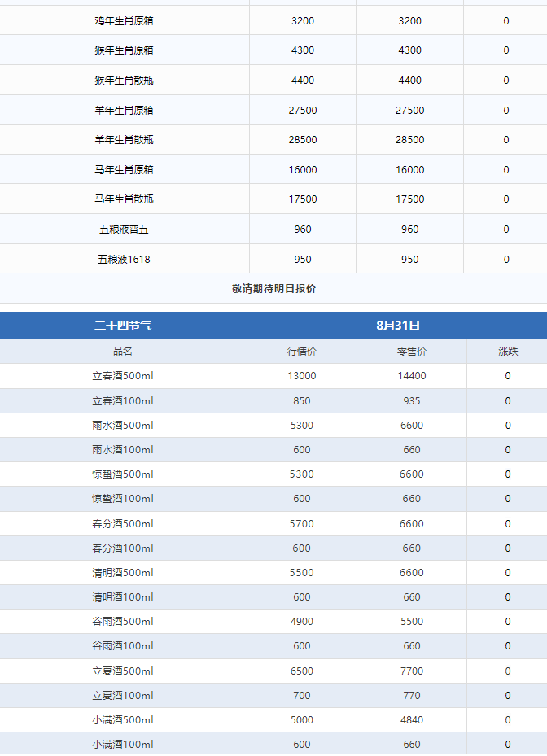Image resolution: width=547 pixels, height=756 pixels.
Task: Select the 马年生肖散瓶 first 17500 price
Action: (x=303, y=199)
